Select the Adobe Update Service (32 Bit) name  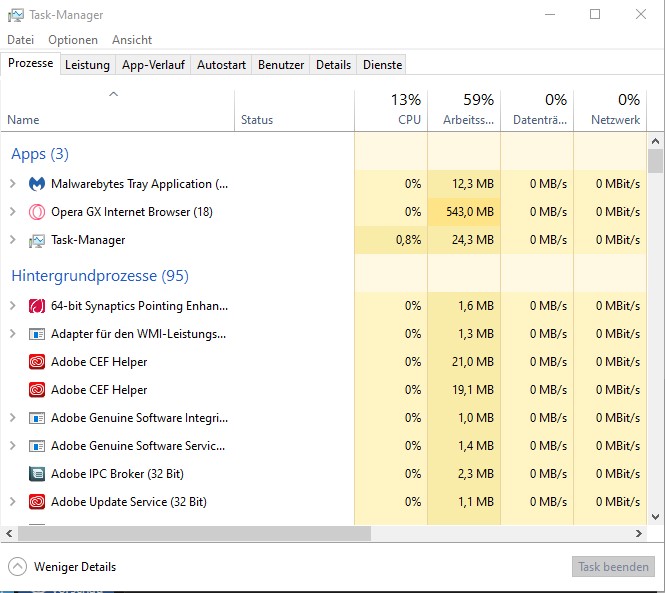(x=129, y=502)
